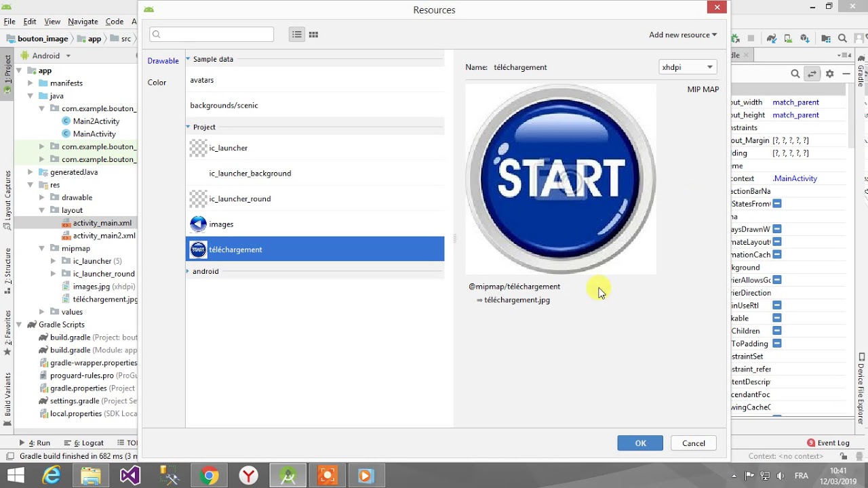Click OK to confirm the resource

tap(640, 443)
